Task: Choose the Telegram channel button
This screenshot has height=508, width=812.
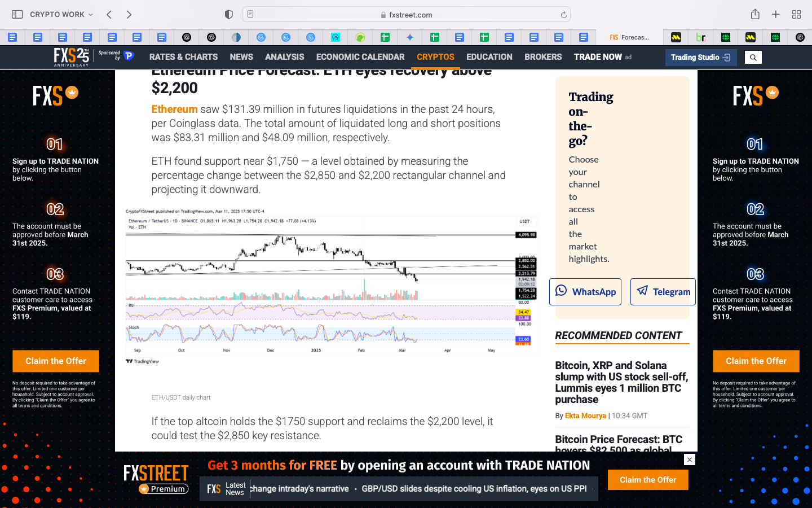Action: (x=663, y=292)
